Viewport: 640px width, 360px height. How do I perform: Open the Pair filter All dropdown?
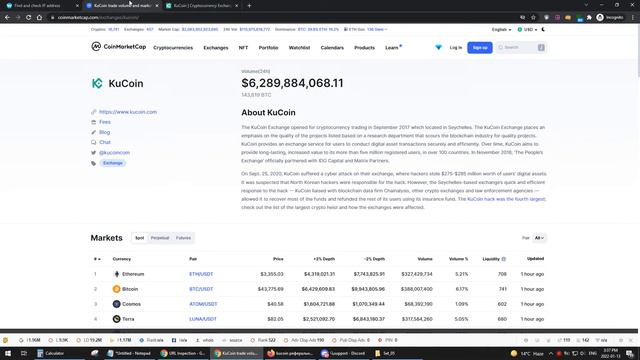[539, 238]
